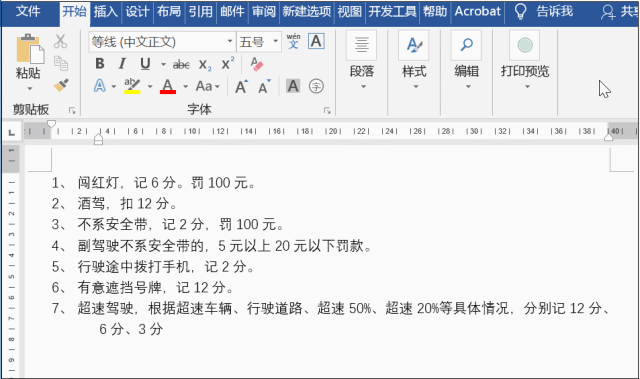Expand font color dropdown arrow
Image resolution: width=640 pixels, height=379 pixels.
(x=185, y=86)
